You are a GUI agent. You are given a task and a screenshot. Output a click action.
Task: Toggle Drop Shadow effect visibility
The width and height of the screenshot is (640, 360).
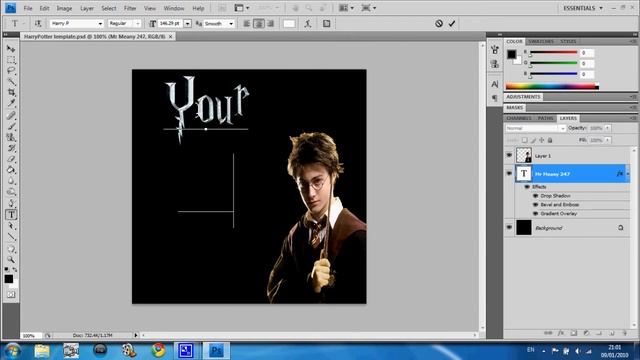pos(536,196)
